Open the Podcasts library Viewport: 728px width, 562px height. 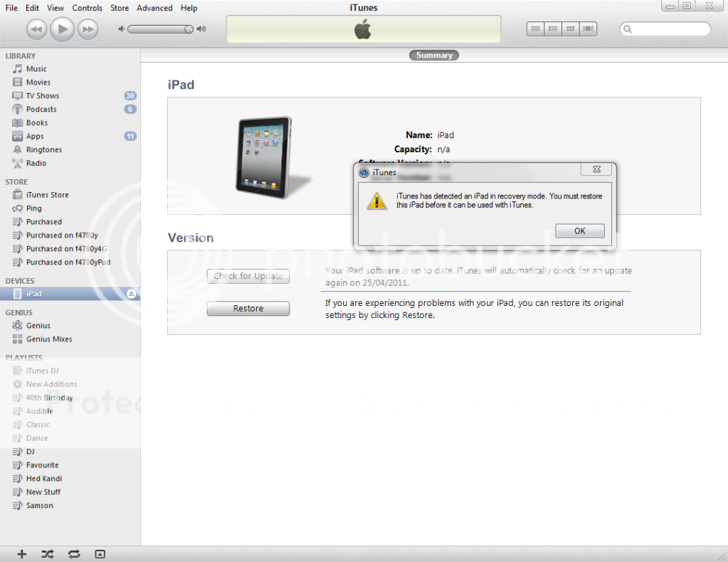pyautogui.click(x=41, y=110)
